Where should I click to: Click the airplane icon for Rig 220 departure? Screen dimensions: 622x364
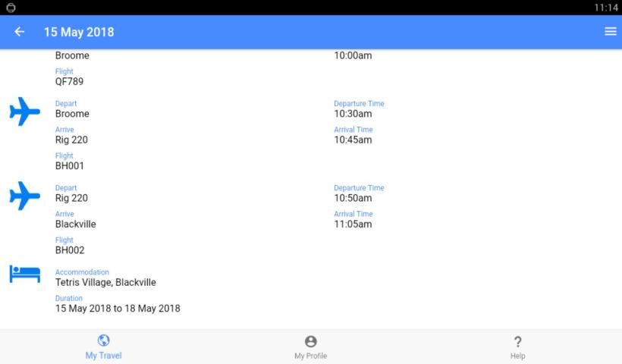[x=24, y=196]
